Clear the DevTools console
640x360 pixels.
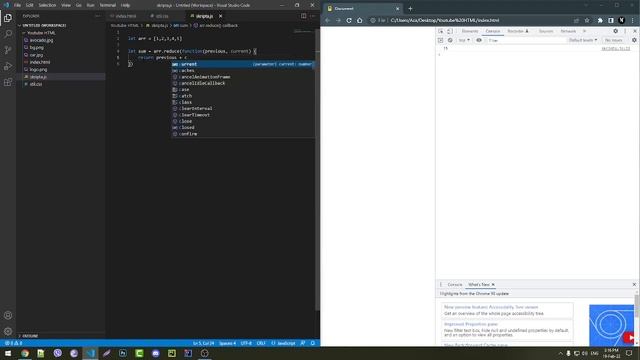pos(450,40)
